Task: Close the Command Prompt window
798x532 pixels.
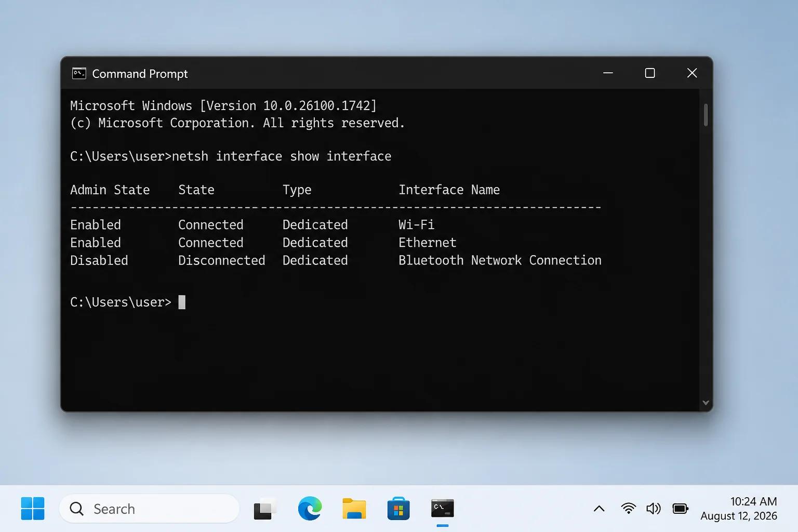Action: (692, 73)
